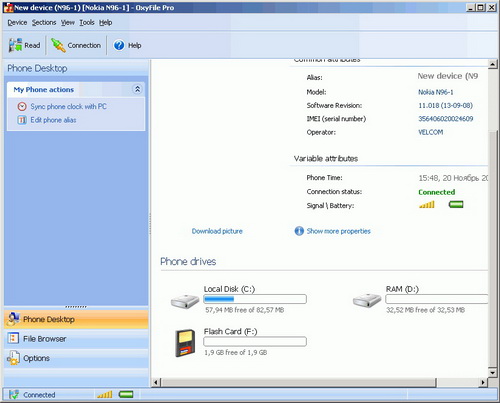Click the OxyFile Pro title bar app icon
This screenshot has height=403, width=500.
[x=8, y=7]
